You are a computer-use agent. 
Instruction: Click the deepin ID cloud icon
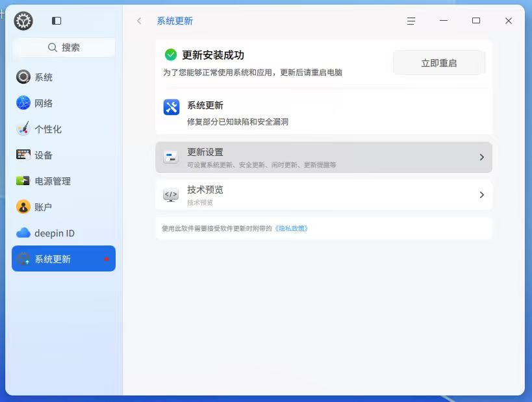[x=23, y=232]
